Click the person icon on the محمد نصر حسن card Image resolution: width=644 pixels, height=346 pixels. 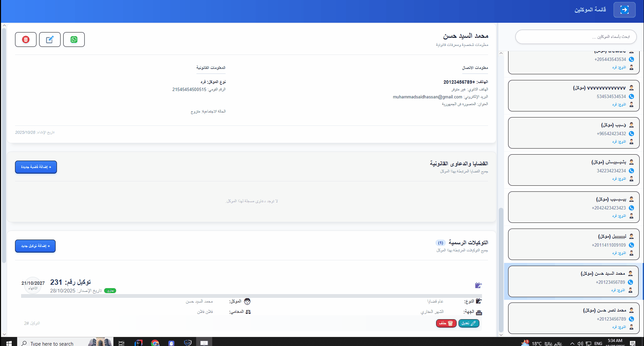coord(632,310)
